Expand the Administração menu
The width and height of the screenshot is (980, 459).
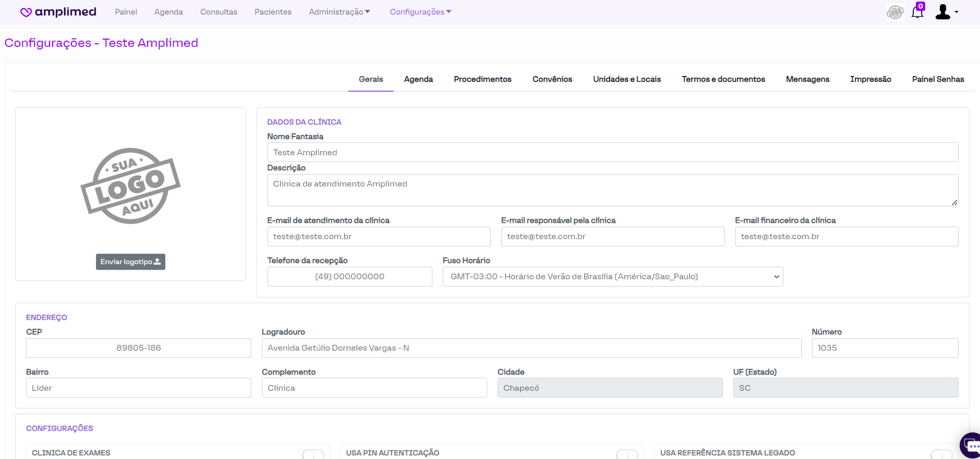point(339,12)
